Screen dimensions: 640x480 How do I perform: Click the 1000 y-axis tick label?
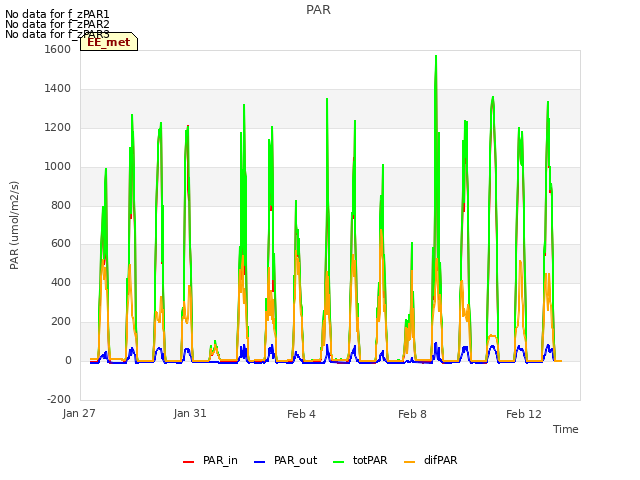pyautogui.click(x=58, y=167)
